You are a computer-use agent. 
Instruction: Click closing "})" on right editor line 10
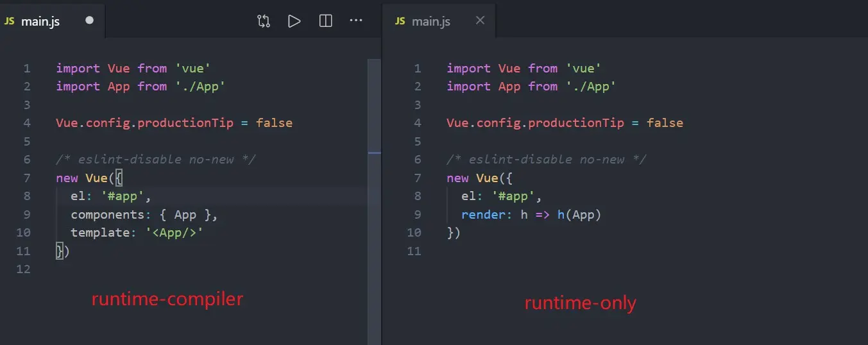[454, 233]
